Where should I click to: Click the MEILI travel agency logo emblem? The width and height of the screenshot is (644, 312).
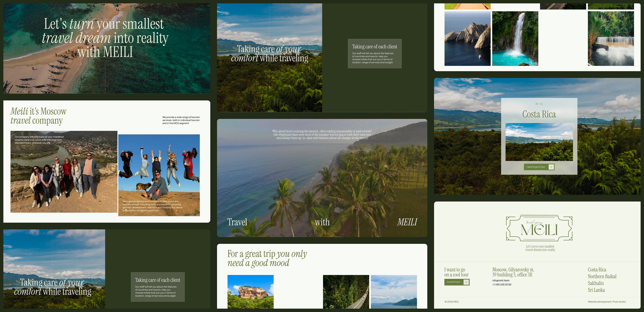539,228
